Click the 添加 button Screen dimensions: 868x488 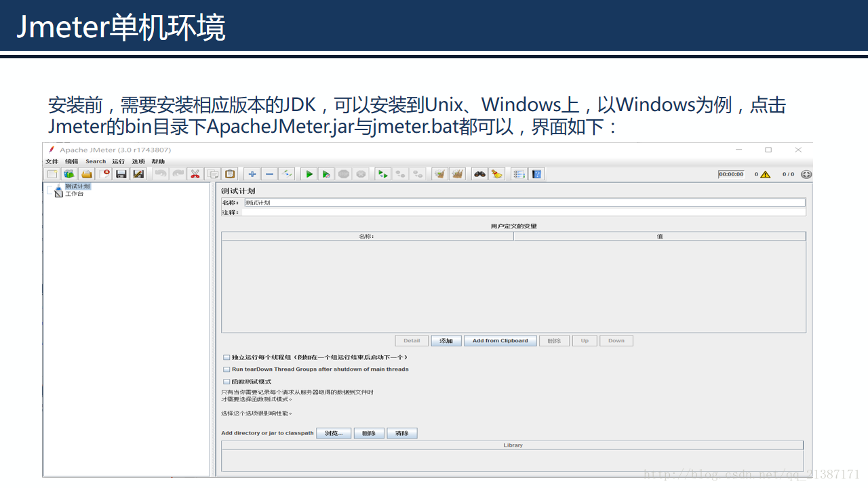446,341
